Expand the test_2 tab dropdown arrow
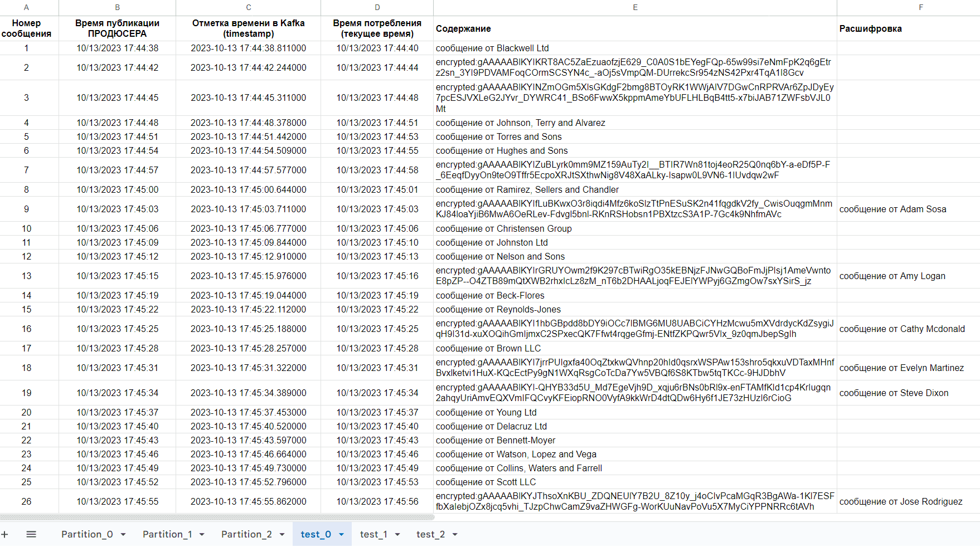980x547 pixels. pyautogui.click(x=455, y=535)
